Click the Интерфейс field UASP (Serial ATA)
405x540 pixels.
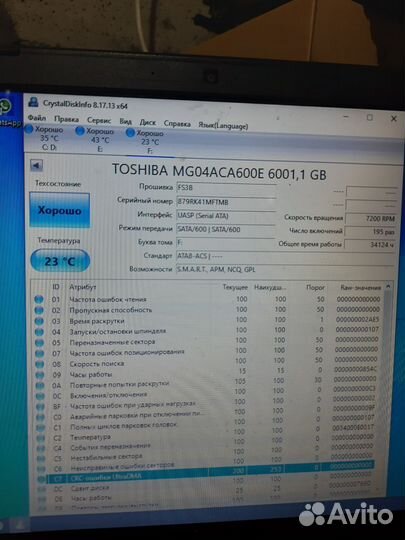click(226, 216)
